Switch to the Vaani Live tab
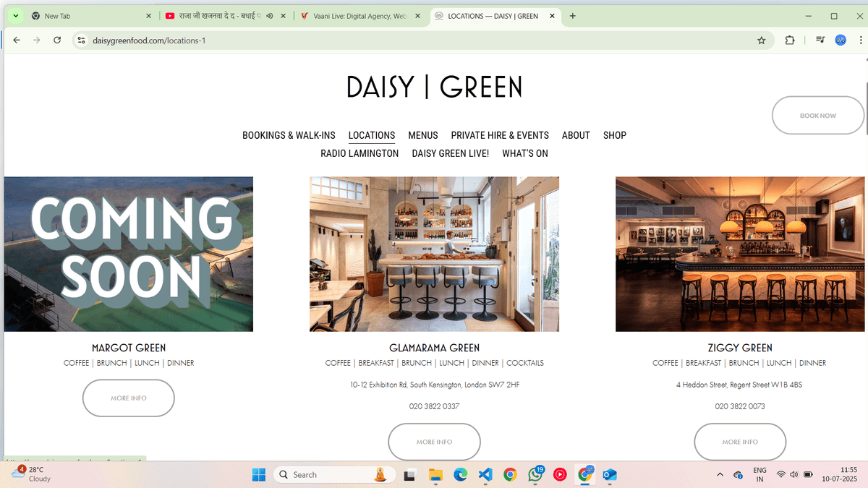868x488 pixels. [x=361, y=16]
